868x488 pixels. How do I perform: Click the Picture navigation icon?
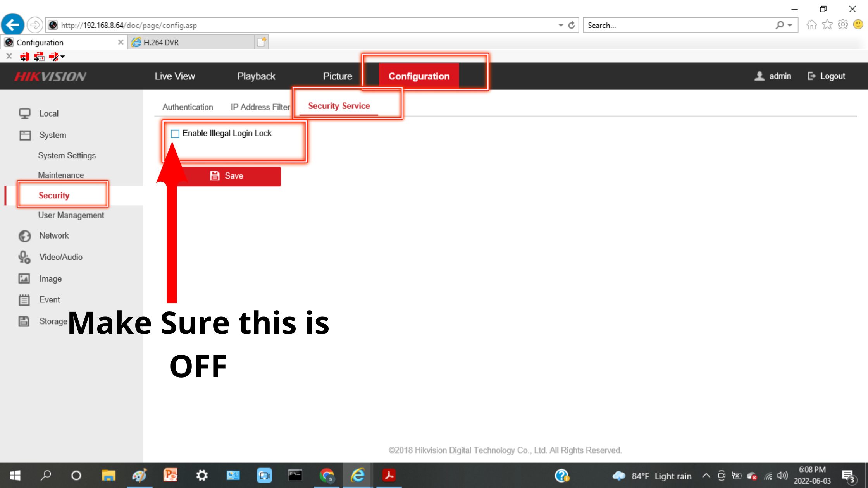pos(337,76)
